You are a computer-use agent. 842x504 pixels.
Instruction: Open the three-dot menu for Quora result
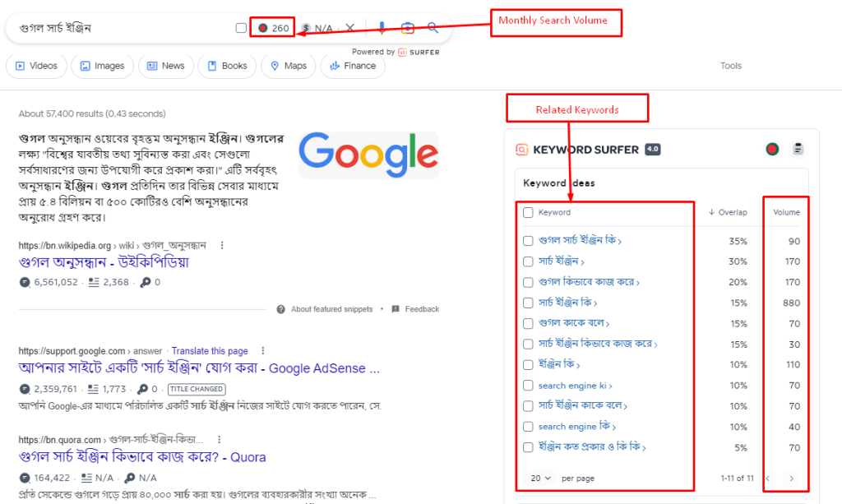219,440
